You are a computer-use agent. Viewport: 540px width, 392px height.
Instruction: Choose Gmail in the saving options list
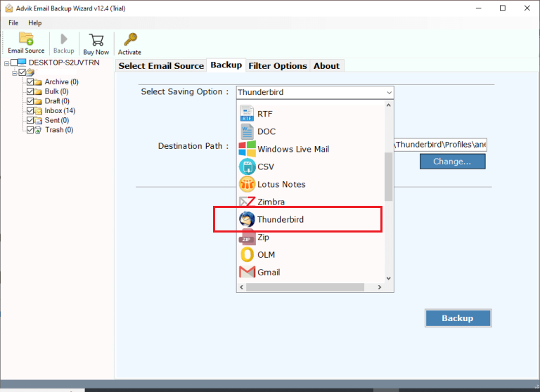click(268, 272)
